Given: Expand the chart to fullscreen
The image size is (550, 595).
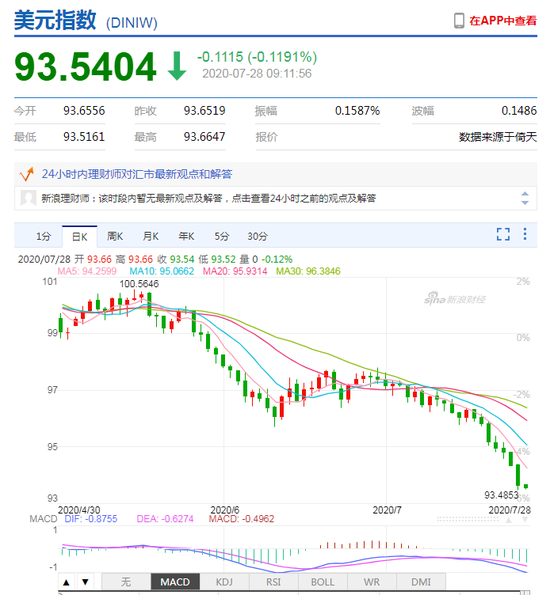Looking at the screenshot, I should tap(503, 234).
